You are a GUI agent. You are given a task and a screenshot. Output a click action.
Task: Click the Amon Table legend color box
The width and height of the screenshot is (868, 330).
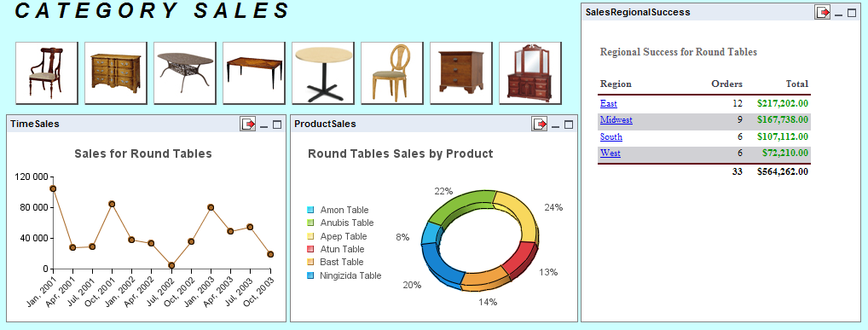[x=310, y=210]
